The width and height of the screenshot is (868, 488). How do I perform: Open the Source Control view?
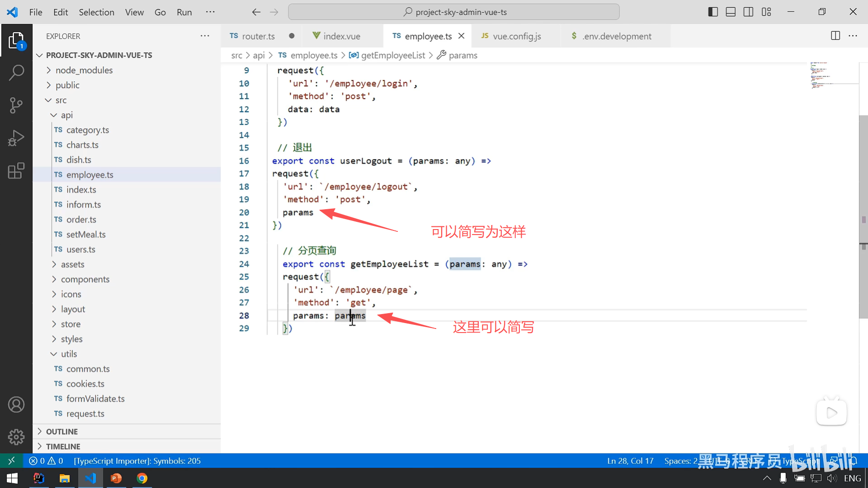tap(16, 105)
